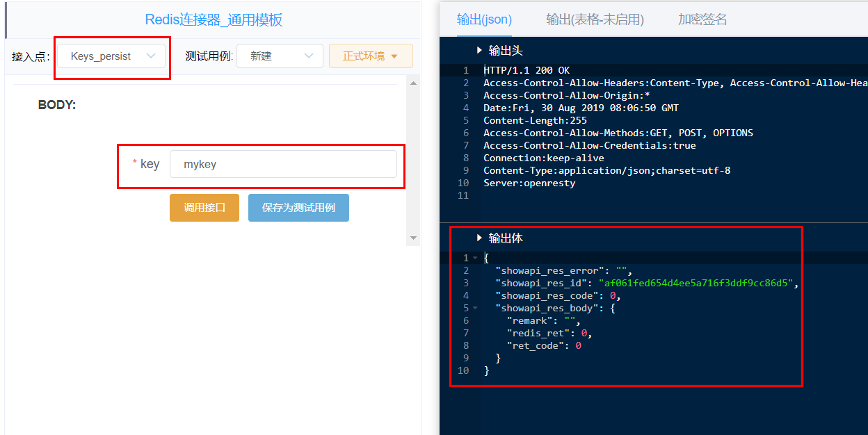Click the Access-Control-Allow-Methods header line
The image size is (868, 435).
pyautogui.click(x=618, y=133)
